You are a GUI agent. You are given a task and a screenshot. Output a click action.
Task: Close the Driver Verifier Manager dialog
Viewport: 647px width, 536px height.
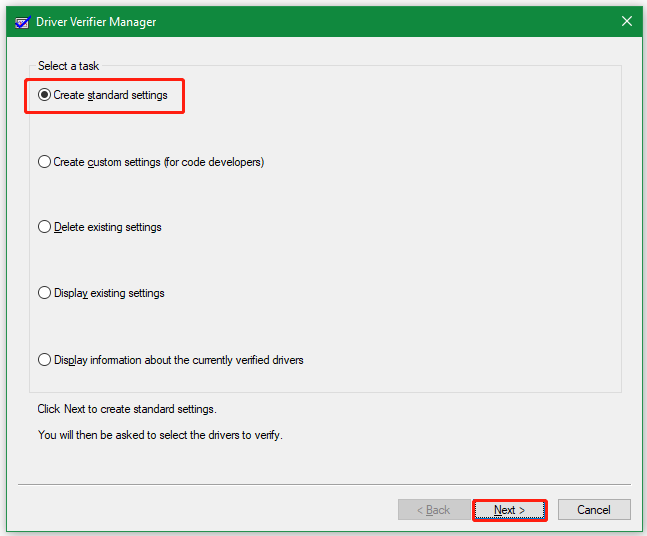626,21
